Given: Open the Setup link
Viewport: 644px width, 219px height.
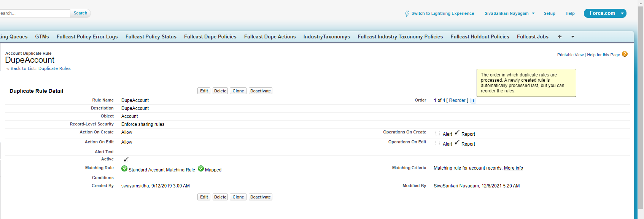Looking at the screenshot, I should pyautogui.click(x=549, y=13).
